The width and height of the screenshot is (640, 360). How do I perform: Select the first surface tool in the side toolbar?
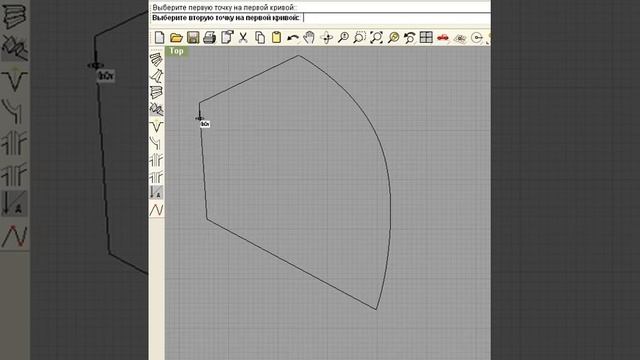click(x=156, y=59)
